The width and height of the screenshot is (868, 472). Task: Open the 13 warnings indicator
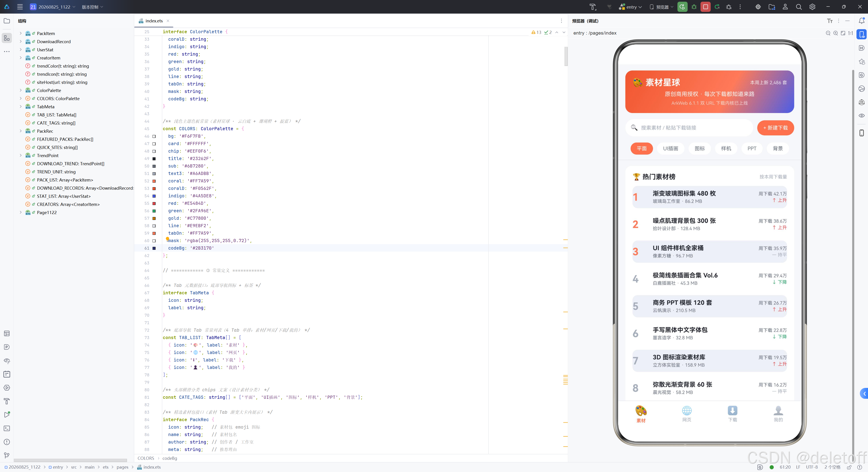point(536,32)
